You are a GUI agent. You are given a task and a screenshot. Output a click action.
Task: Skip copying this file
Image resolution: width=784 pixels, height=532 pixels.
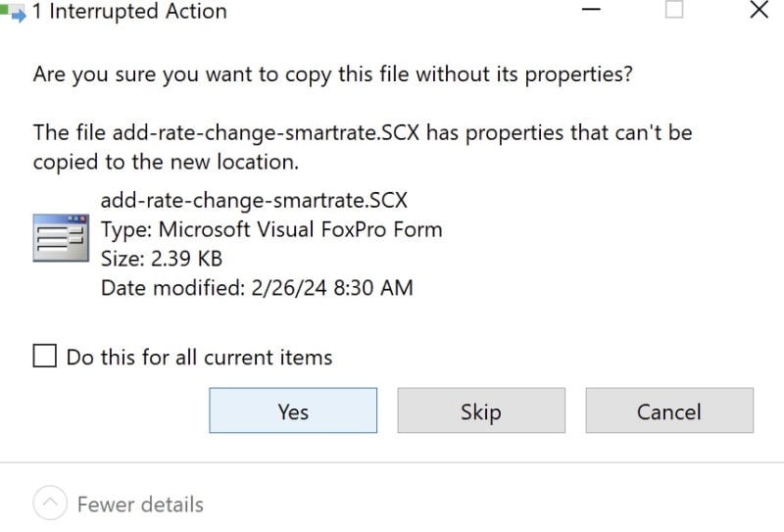tap(481, 410)
